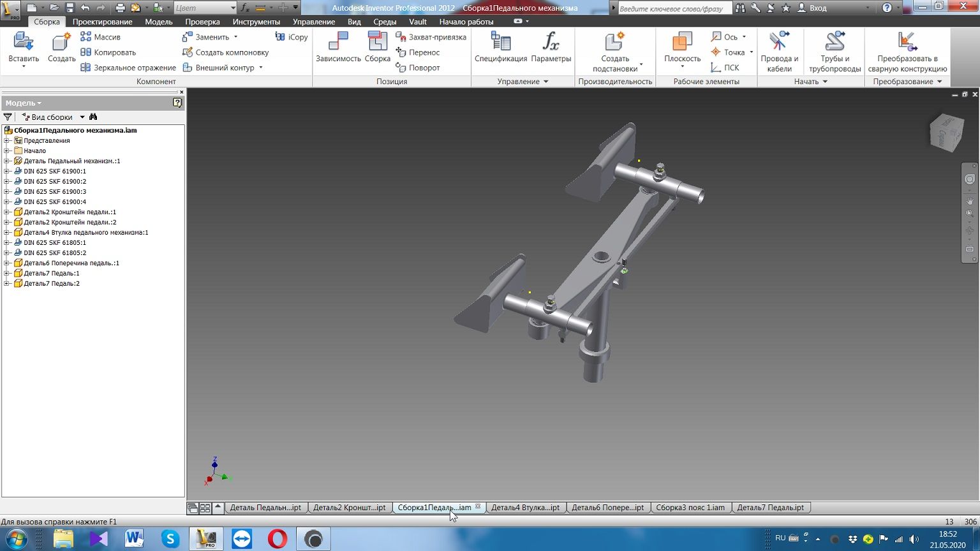Select the Зеркальное отражение (Mirror) tool

click(x=128, y=68)
